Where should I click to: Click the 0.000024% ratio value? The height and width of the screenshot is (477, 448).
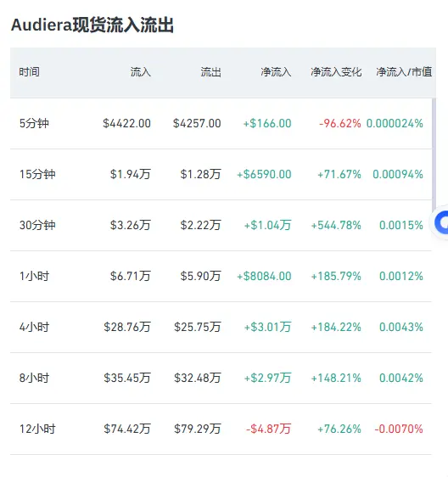point(395,124)
